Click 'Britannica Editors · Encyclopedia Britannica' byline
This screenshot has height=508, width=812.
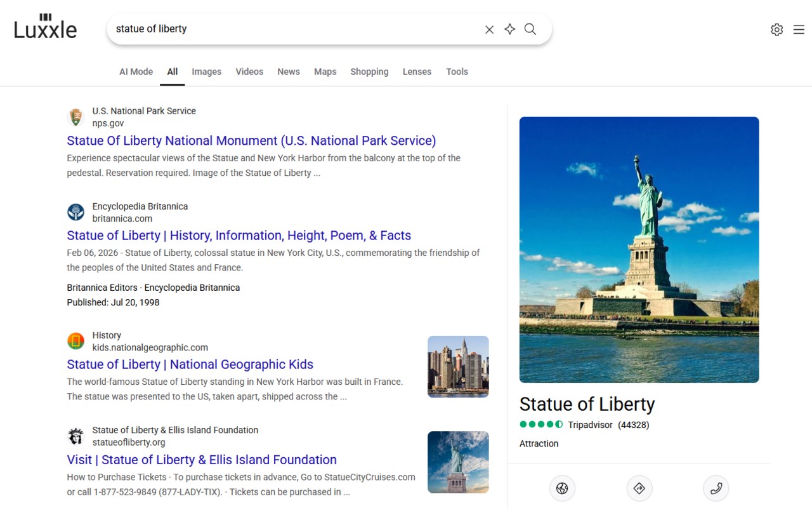[154, 288]
